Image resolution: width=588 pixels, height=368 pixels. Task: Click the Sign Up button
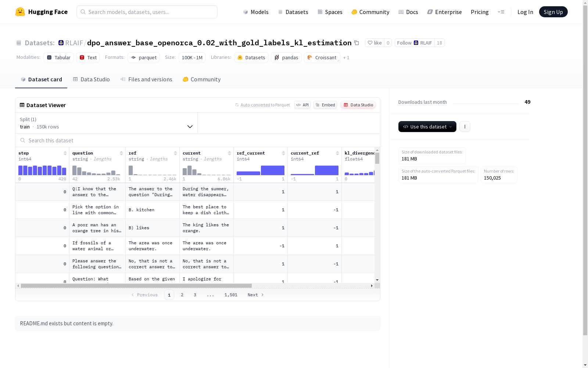tap(553, 12)
